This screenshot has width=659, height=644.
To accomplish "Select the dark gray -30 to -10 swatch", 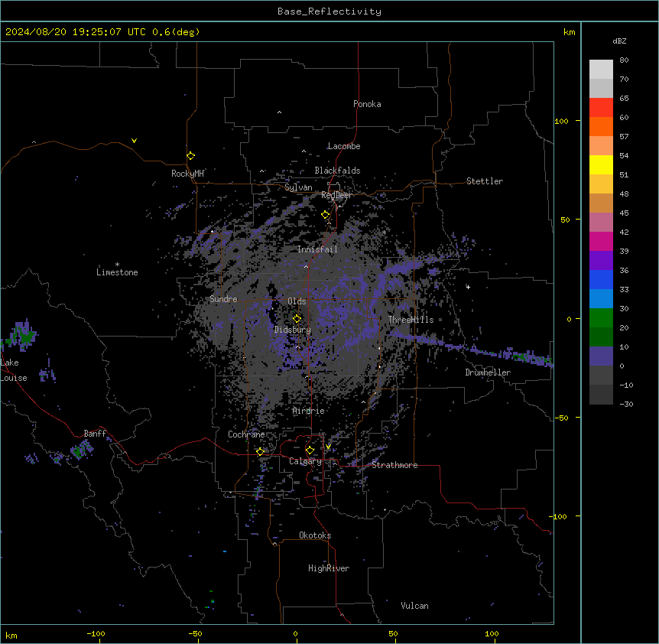I will (x=601, y=395).
